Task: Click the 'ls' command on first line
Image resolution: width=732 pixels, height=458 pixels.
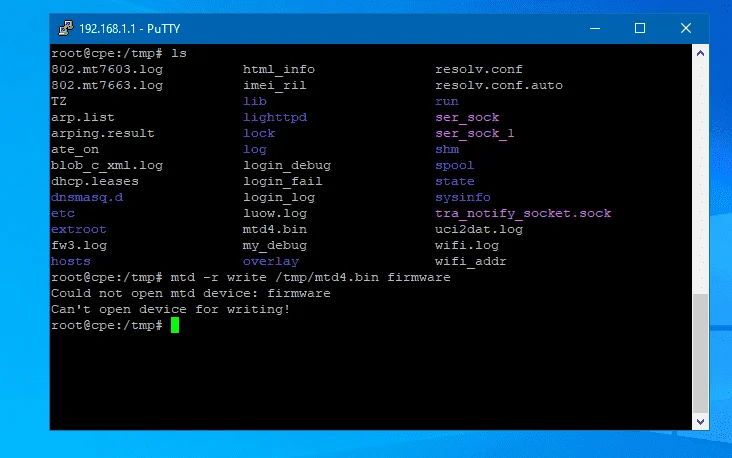Action: (x=179, y=53)
